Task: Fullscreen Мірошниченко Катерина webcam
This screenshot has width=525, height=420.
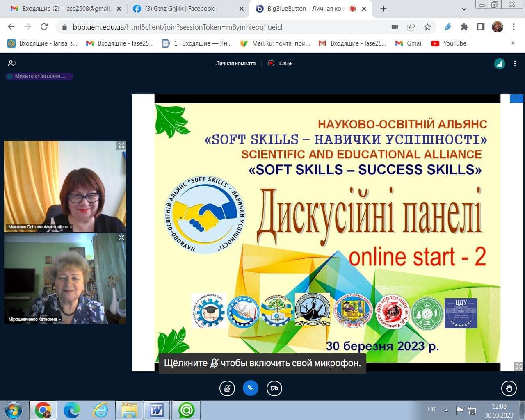Action: [x=121, y=237]
